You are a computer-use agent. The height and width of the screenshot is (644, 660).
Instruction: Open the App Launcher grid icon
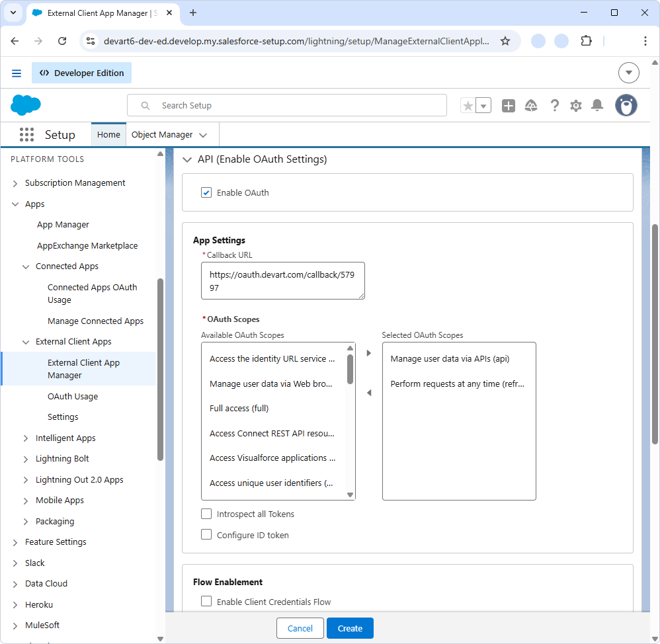point(26,135)
